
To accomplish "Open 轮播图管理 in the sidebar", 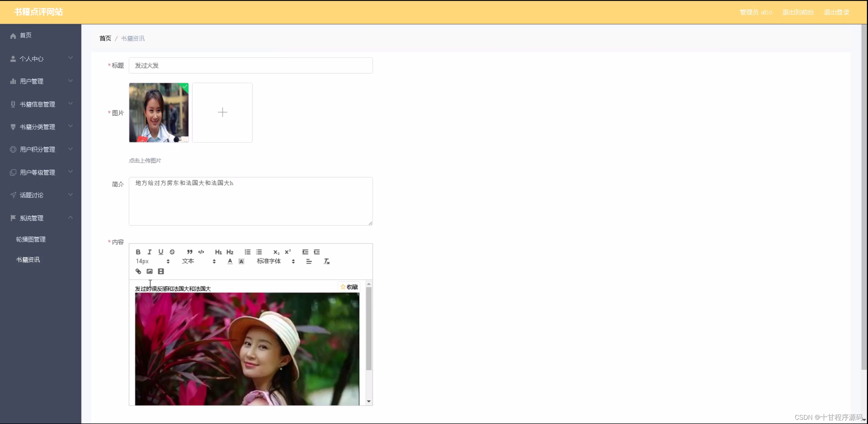I will [x=31, y=240].
